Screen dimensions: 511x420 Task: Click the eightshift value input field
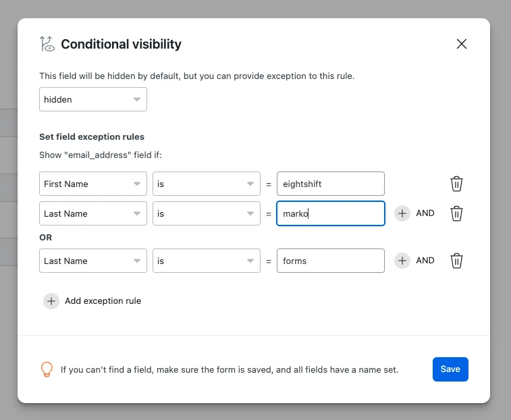[330, 184]
